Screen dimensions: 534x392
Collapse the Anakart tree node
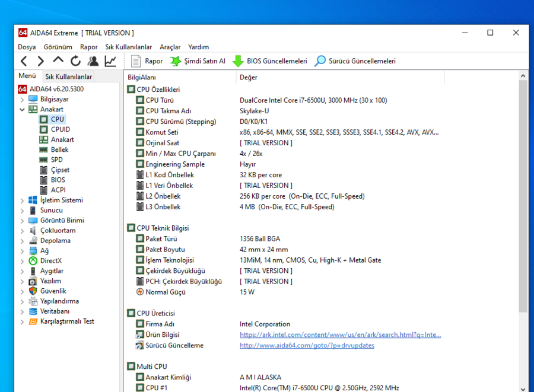coord(23,110)
